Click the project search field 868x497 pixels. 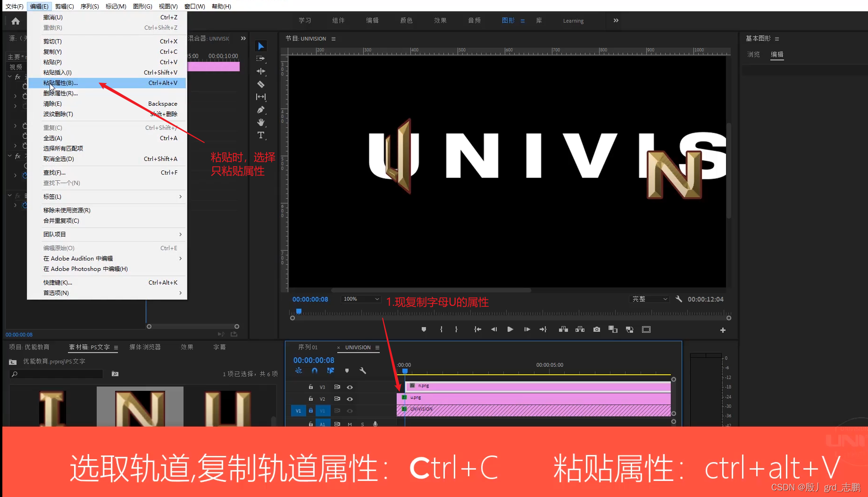coord(56,374)
